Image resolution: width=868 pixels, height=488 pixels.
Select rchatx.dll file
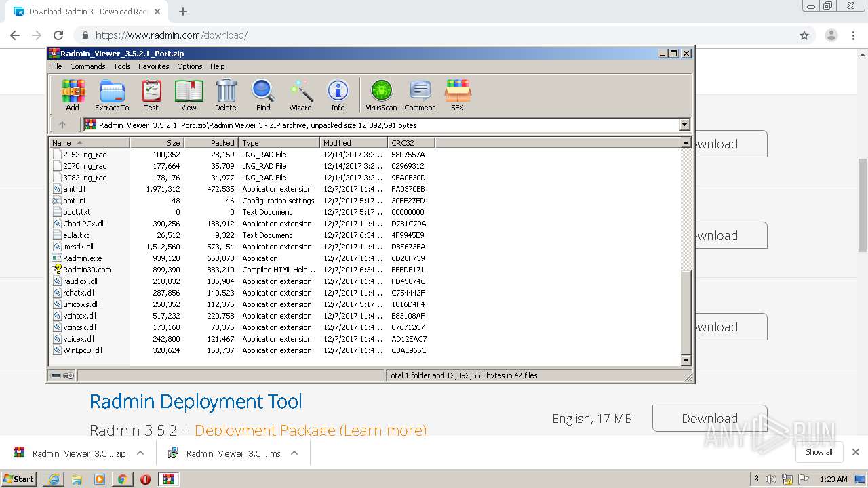79,293
